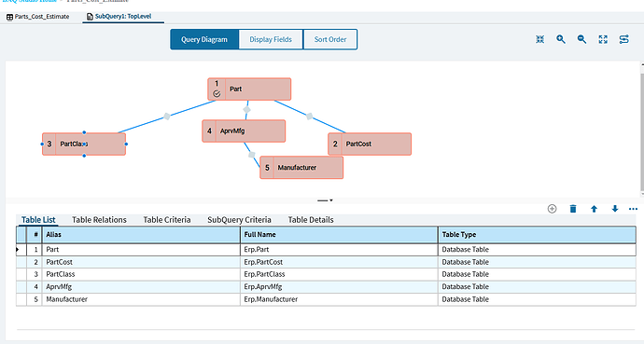Zoom in the query diagram
This screenshot has height=344, width=644.
561,39
